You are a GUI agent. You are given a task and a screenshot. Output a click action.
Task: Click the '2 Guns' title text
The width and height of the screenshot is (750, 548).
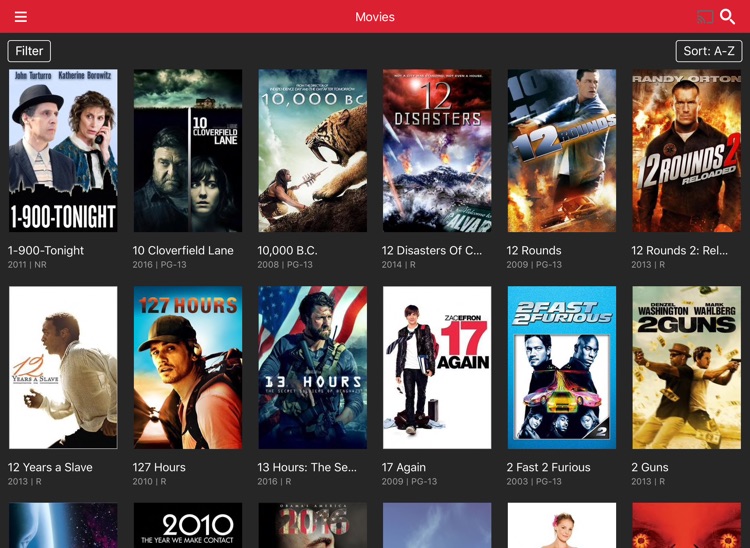point(650,467)
